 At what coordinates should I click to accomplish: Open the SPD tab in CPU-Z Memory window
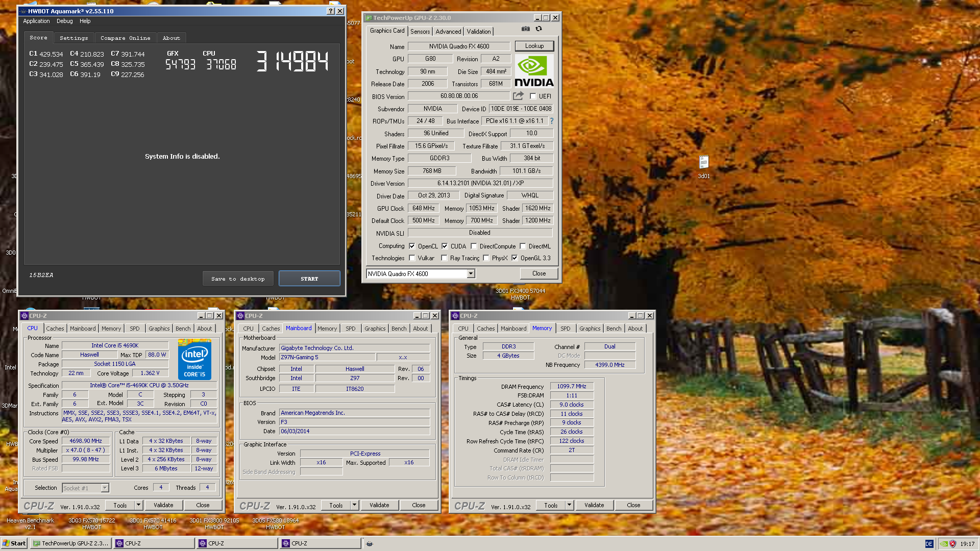tap(566, 329)
